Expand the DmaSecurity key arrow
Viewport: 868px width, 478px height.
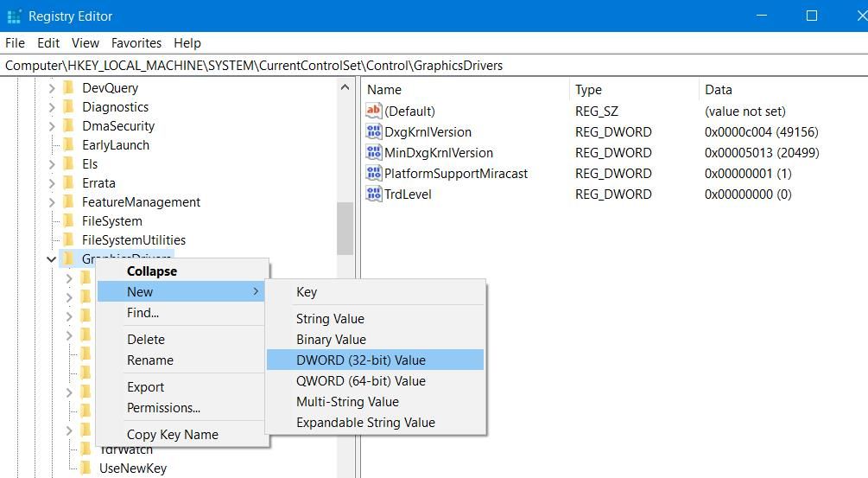(52, 126)
